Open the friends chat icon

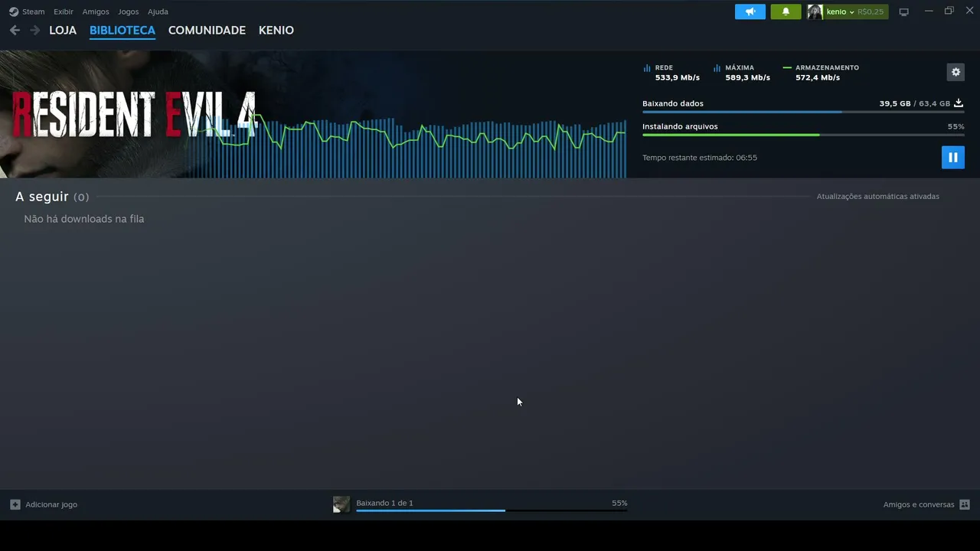click(x=965, y=504)
